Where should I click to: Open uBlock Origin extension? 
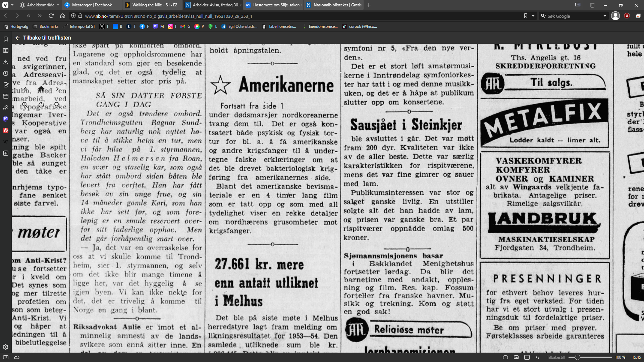627,16
